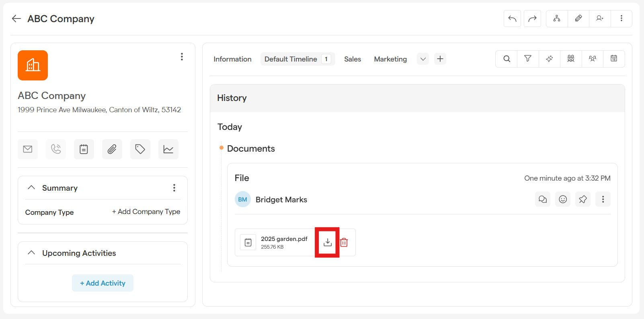644x319 pixels.
Task: Download the 2025 garden.pdf file
Action: [x=328, y=242]
